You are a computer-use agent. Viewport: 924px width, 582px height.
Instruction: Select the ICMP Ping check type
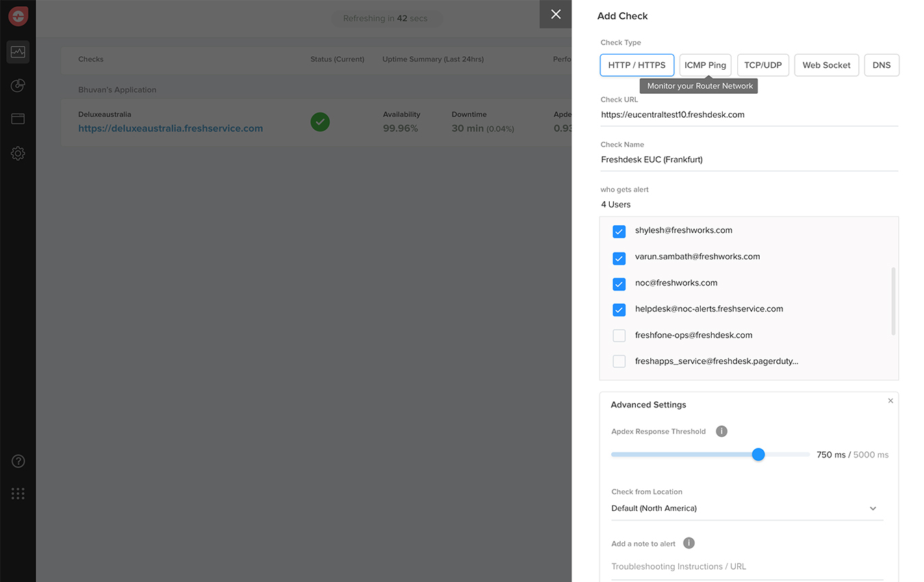(705, 65)
